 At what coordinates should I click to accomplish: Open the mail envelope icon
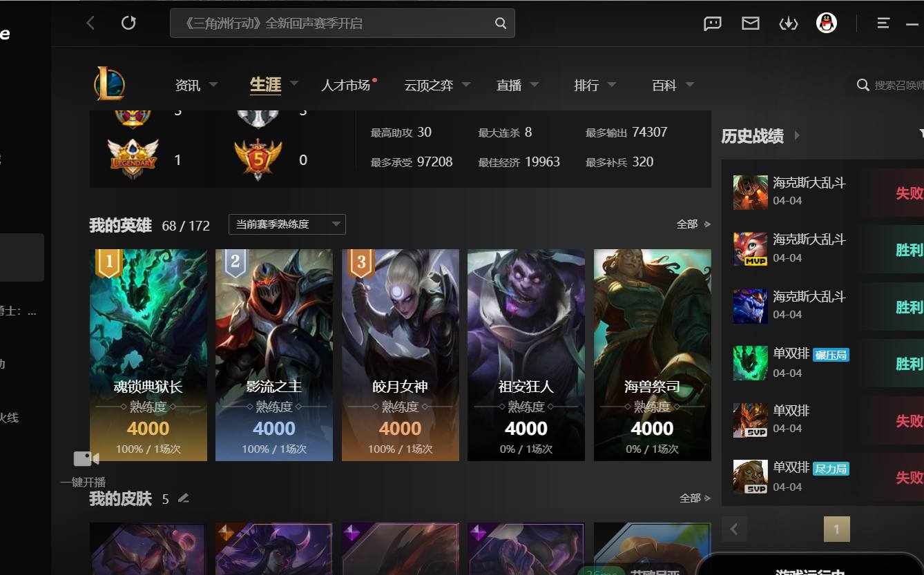pos(751,23)
